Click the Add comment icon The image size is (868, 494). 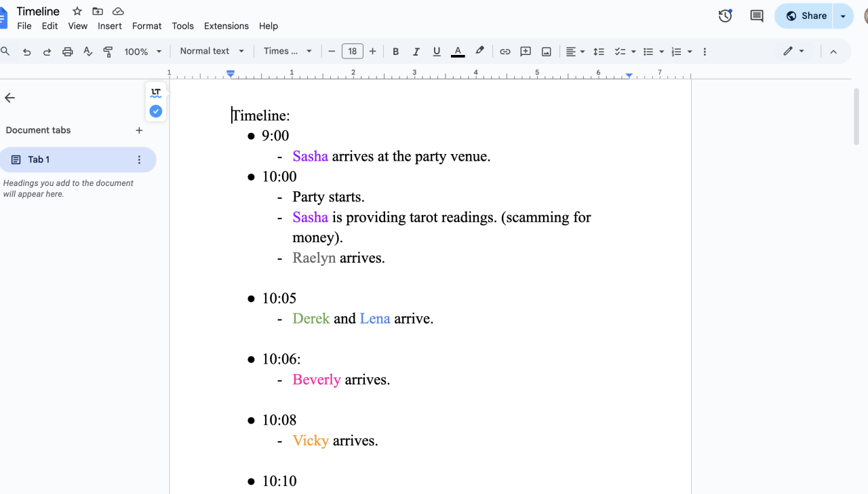(x=525, y=52)
